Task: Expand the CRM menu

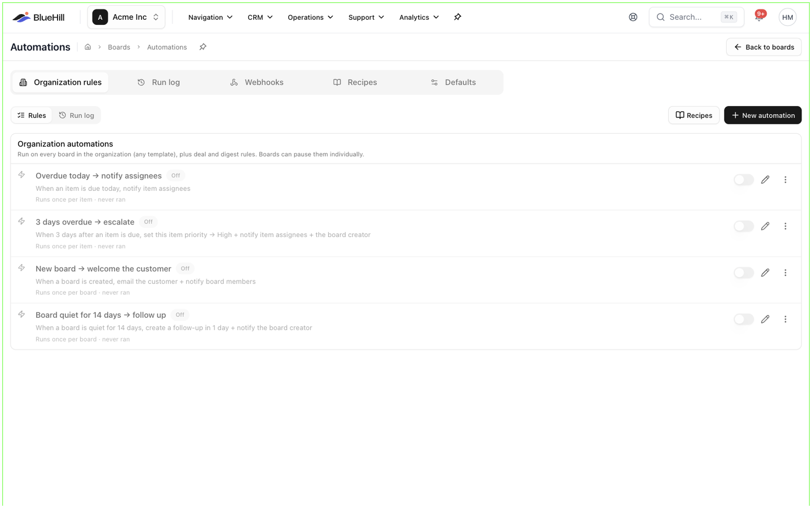Action: click(x=260, y=17)
